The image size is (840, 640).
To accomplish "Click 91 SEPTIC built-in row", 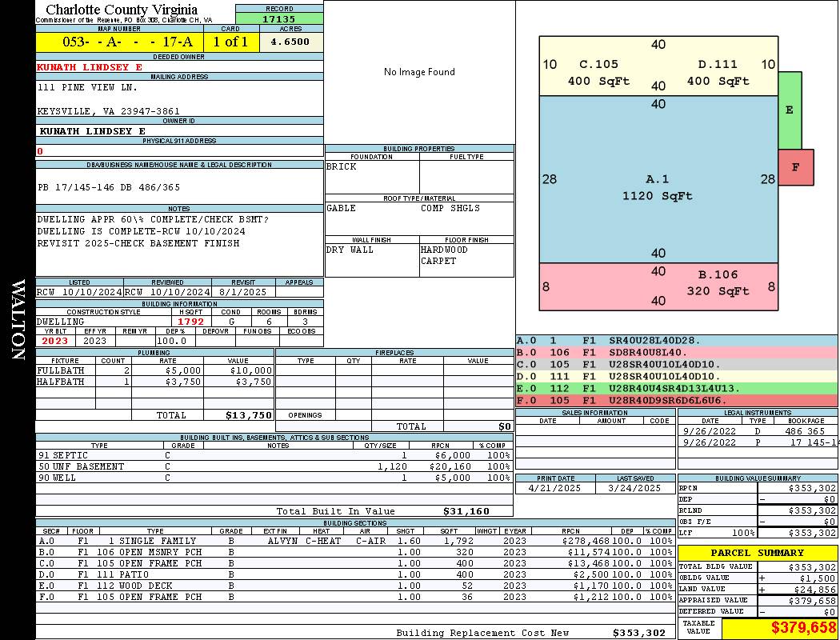I will pos(274,455).
